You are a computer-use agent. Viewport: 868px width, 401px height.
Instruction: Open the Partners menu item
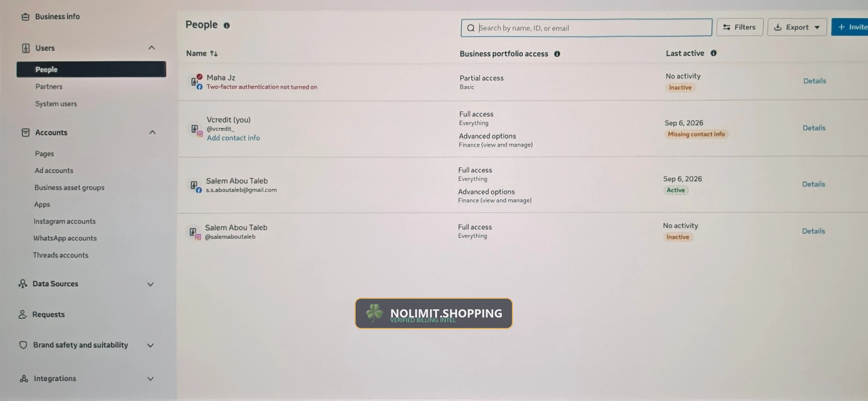[x=49, y=87]
